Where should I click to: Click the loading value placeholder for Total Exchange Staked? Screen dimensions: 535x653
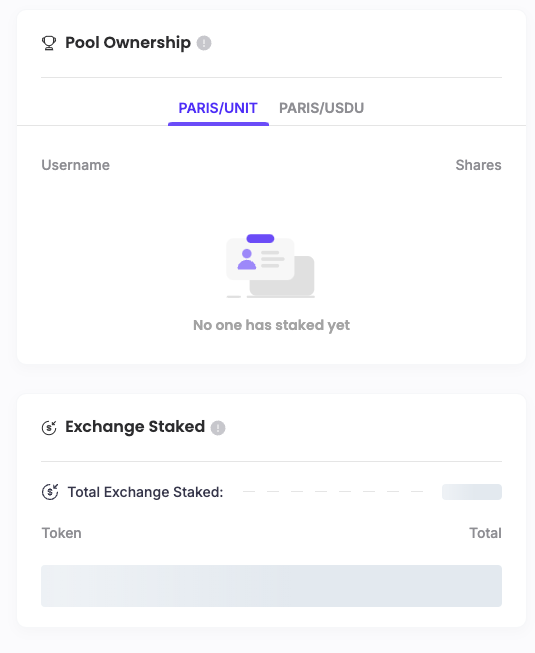472,492
